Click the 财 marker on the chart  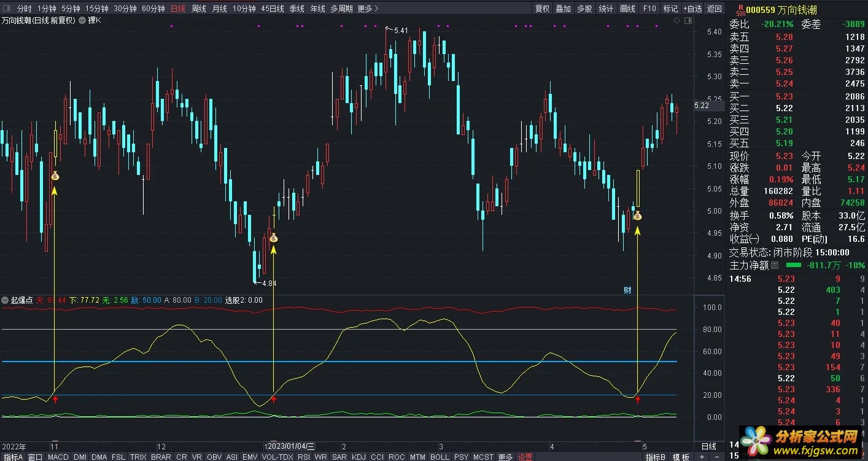[628, 290]
